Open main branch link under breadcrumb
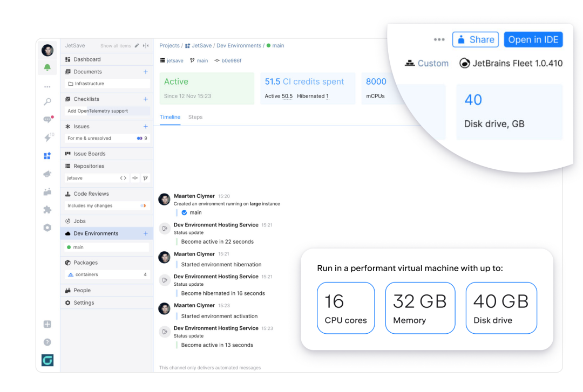The width and height of the screenshot is (583, 392). (x=202, y=60)
